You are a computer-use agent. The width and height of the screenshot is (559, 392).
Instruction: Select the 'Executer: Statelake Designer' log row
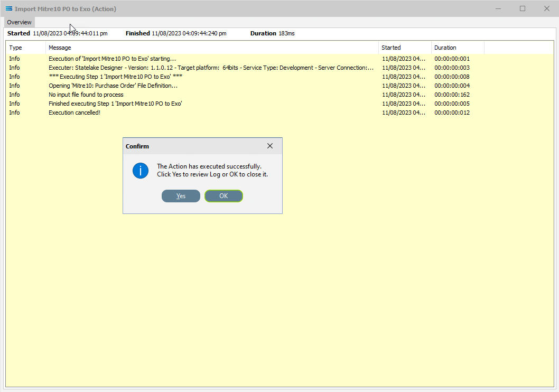coord(279,68)
